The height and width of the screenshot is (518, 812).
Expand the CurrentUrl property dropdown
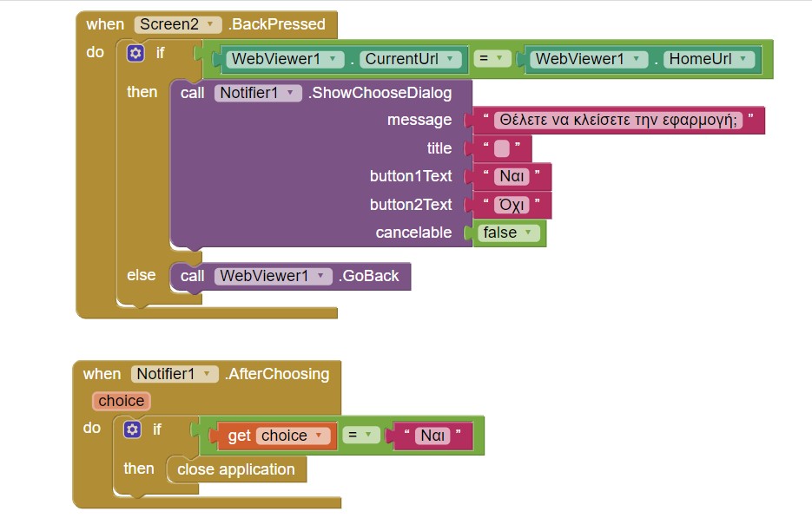[449, 60]
